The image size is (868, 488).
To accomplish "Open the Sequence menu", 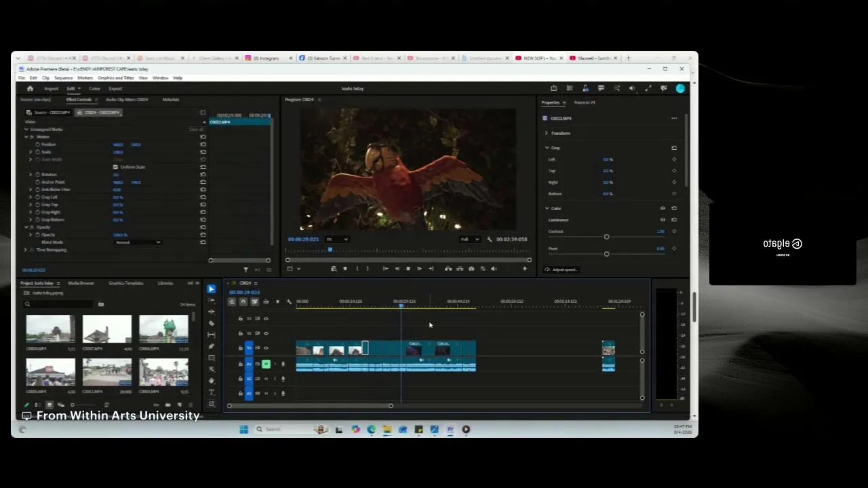I will pyautogui.click(x=64, y=78).
